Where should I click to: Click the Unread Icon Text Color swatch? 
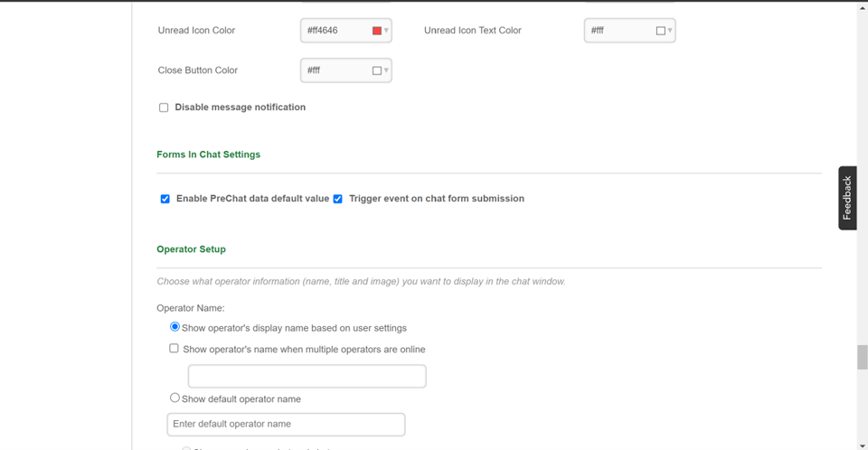[660, 31]
